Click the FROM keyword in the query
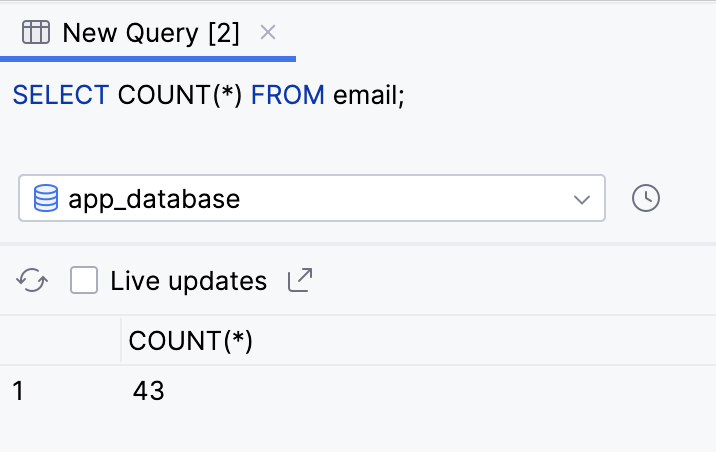Viewport: 716px width, 452px height. click(287, 95)
